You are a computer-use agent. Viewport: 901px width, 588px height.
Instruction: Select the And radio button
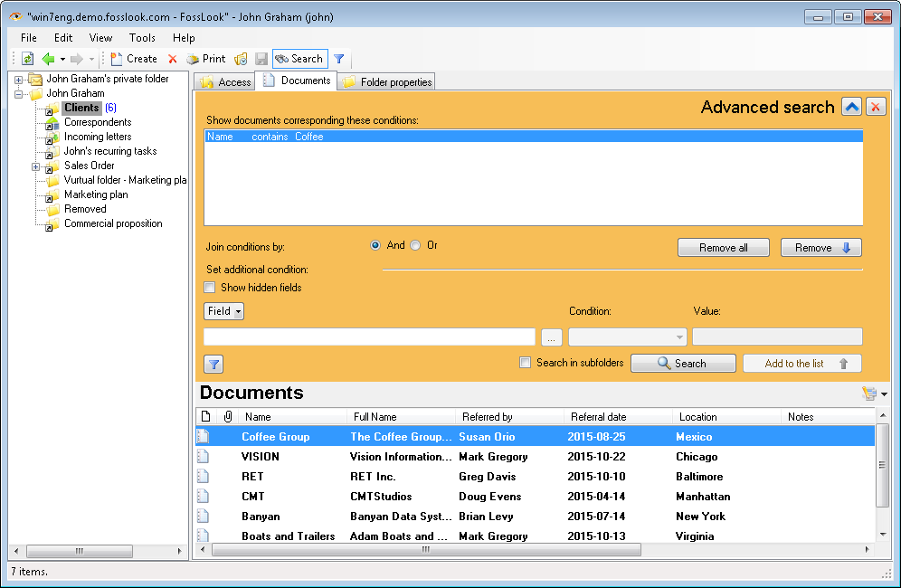[x=375, y=245]
